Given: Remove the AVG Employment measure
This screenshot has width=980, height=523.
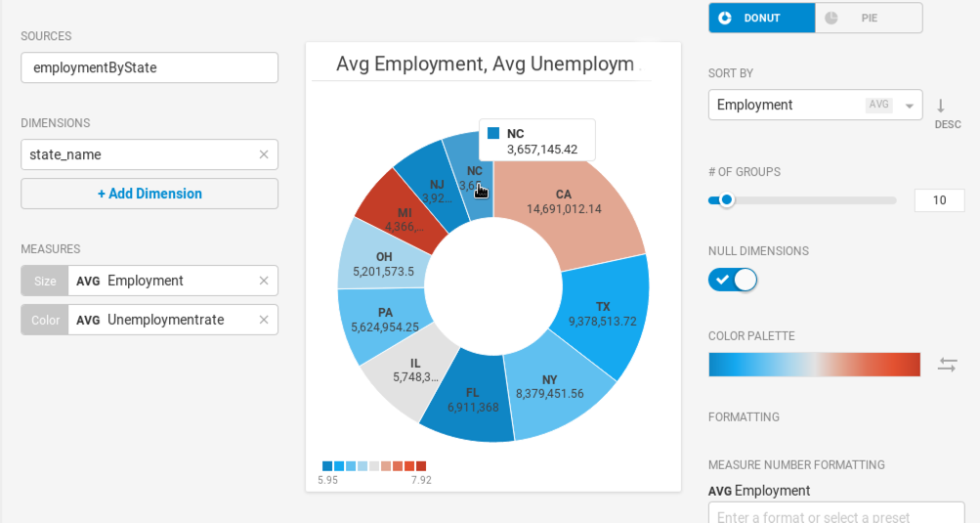Looking at the screenshot, I should 264,281.
